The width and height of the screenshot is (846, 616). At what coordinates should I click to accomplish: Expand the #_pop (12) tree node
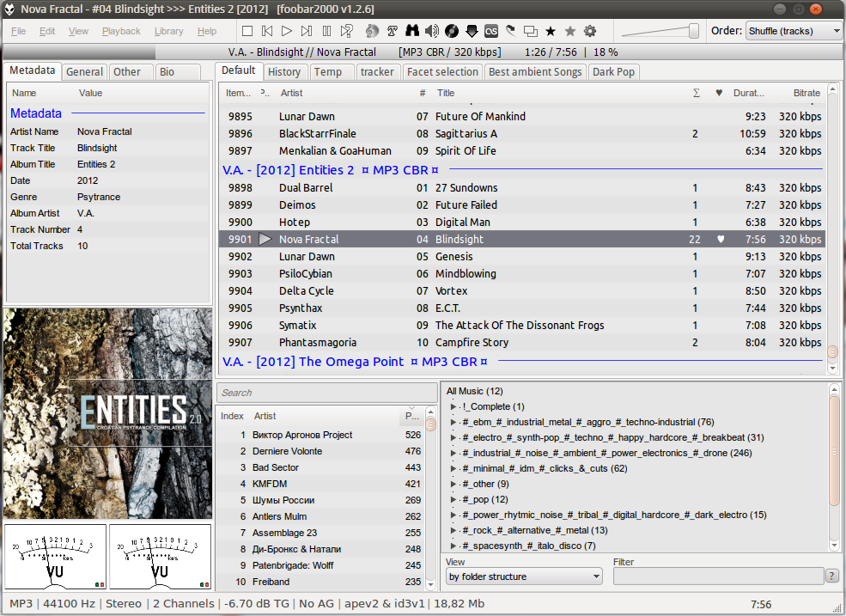pyautogui.click(x=454, y=499)
